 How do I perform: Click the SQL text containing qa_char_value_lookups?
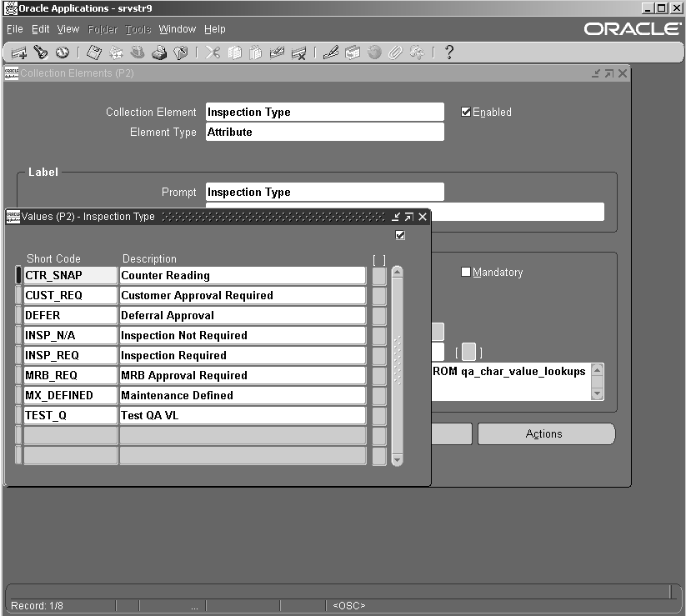511,382
